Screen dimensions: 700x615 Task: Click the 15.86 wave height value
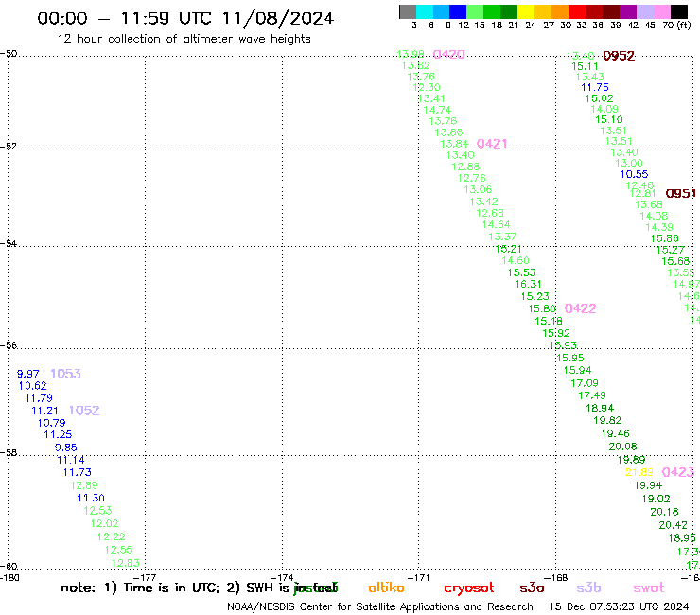click(x=665, y=238)
